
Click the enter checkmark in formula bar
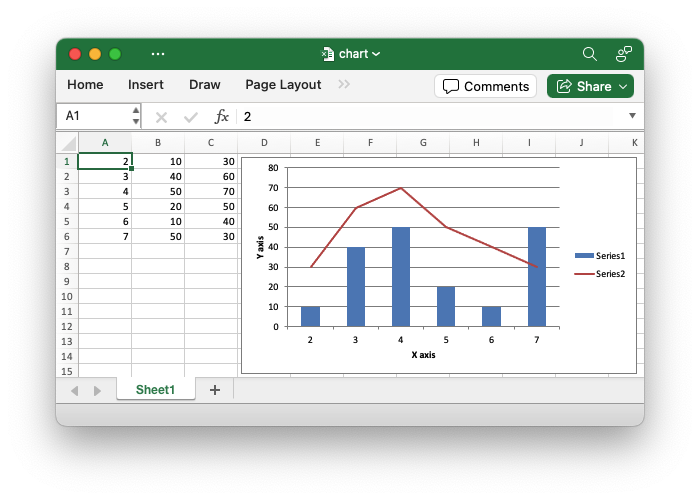click(x=191, y=116)
